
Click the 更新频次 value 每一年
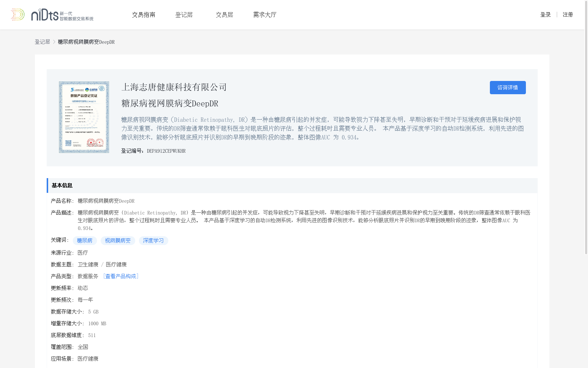click(85, 300)
